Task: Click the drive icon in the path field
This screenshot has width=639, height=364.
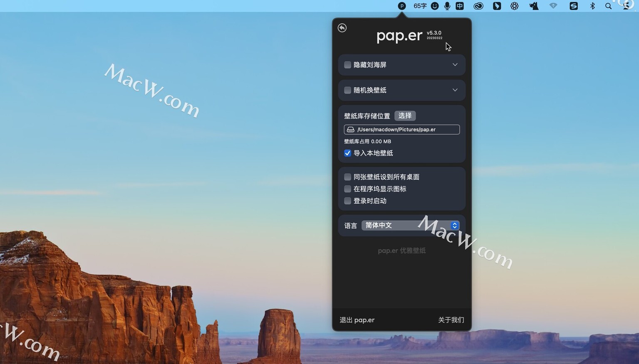Action: 351,130
